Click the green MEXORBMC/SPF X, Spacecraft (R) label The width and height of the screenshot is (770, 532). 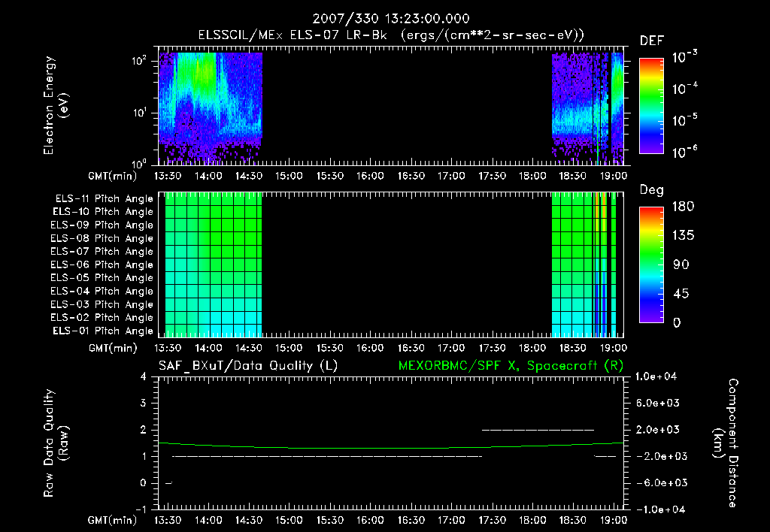click(x=511, y=366)
